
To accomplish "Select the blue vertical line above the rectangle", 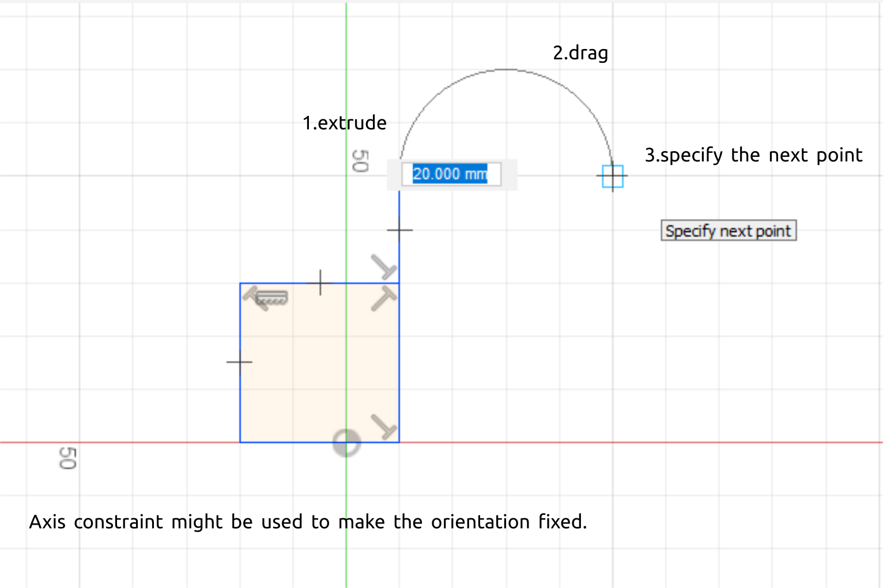I will click(399, 236).
